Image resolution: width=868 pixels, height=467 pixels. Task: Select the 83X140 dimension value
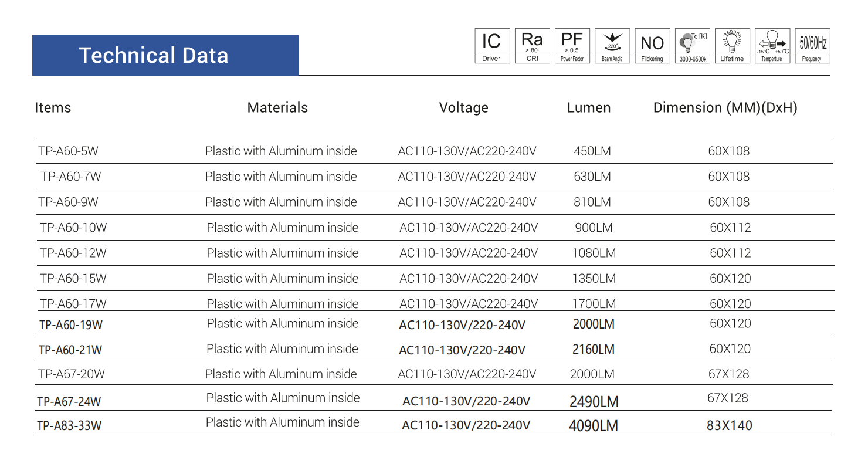[x=729, y=426]
